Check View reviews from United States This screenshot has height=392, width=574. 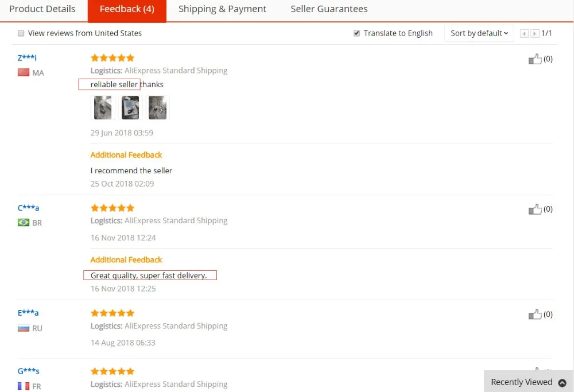[21, 33]
